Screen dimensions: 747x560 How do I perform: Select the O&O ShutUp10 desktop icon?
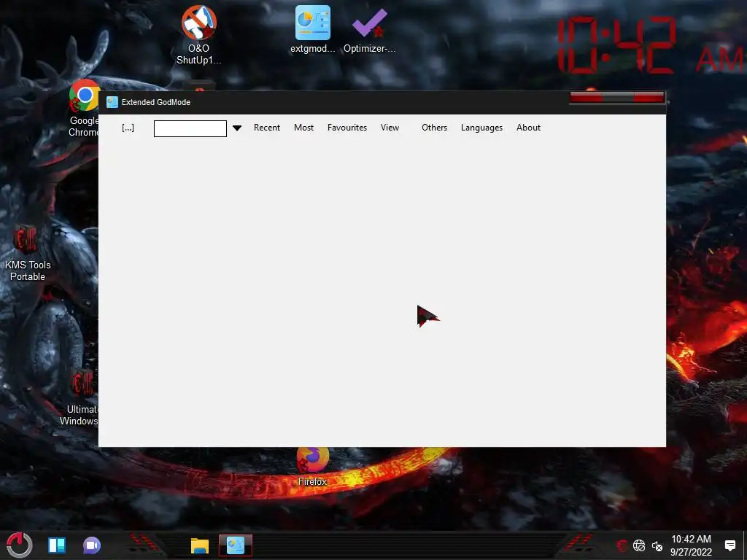pyautogui.click(x=198, y=35)
